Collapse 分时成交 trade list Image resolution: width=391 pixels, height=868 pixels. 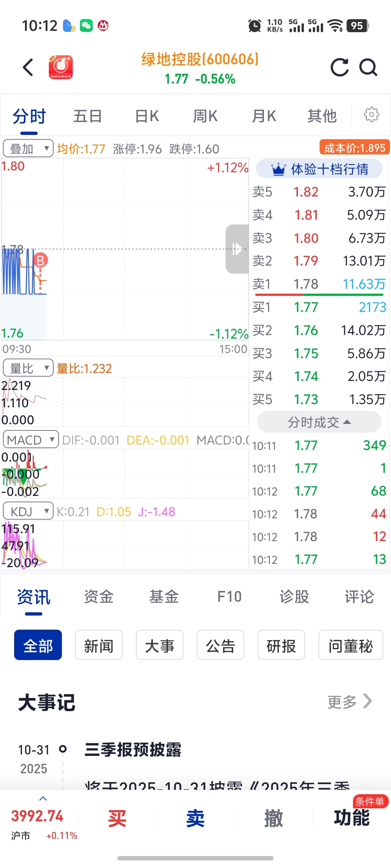pyautogui.click(x=319, y=422)
